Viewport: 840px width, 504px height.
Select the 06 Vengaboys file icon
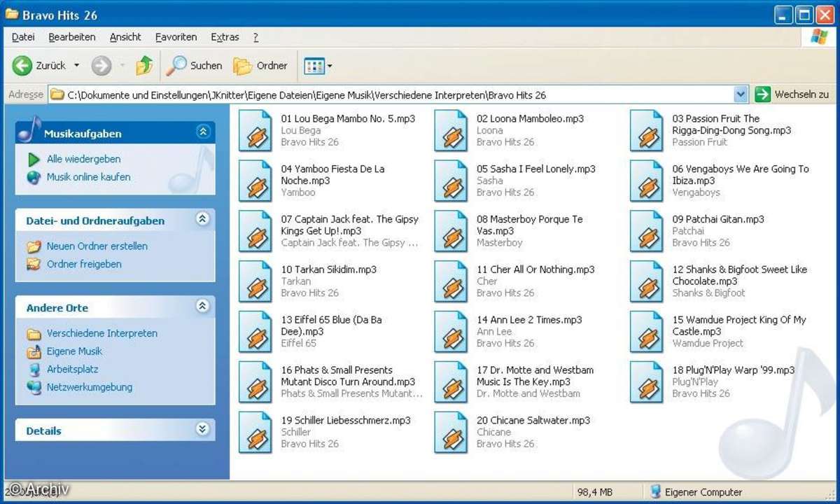[x=647, y=181]
